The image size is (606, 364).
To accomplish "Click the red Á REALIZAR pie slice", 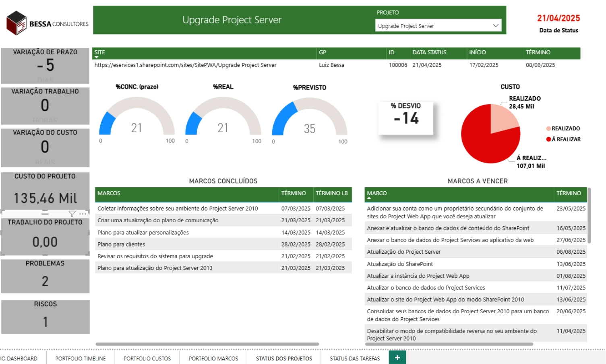I will (x=483, y=141).
